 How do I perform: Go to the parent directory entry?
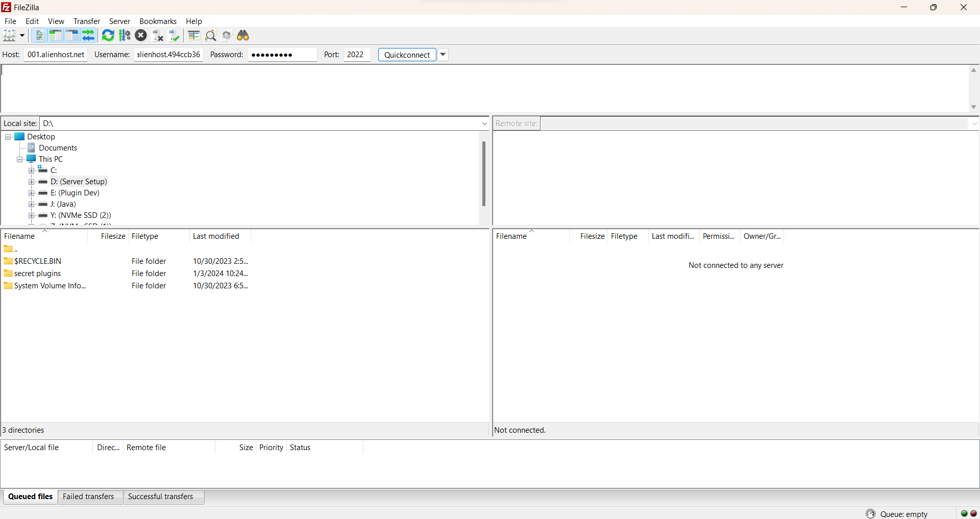coord(10,249)
